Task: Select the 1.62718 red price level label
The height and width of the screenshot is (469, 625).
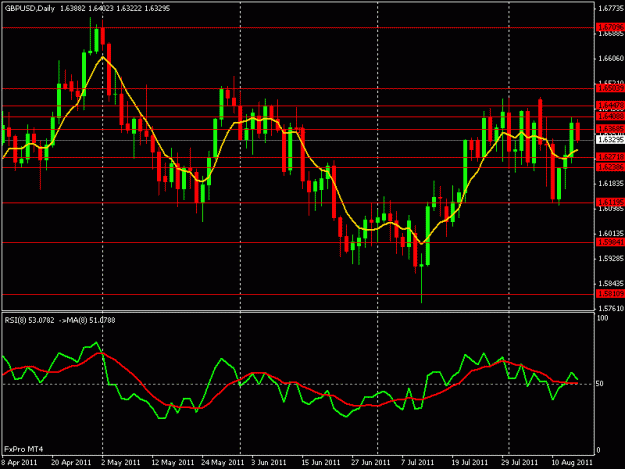Action: pyautogui.click(x=610, y=157)
